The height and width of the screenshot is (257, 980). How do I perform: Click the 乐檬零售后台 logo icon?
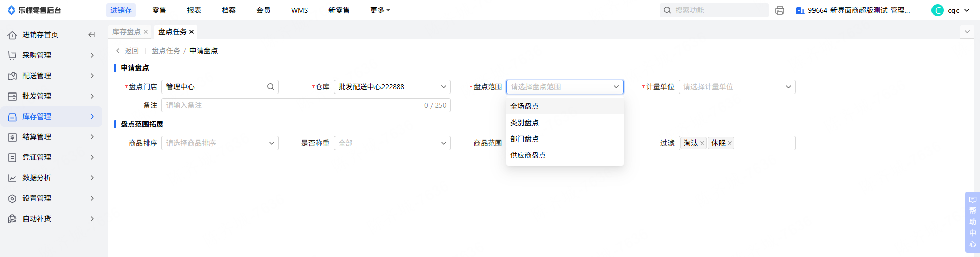[x=11, y=10]
